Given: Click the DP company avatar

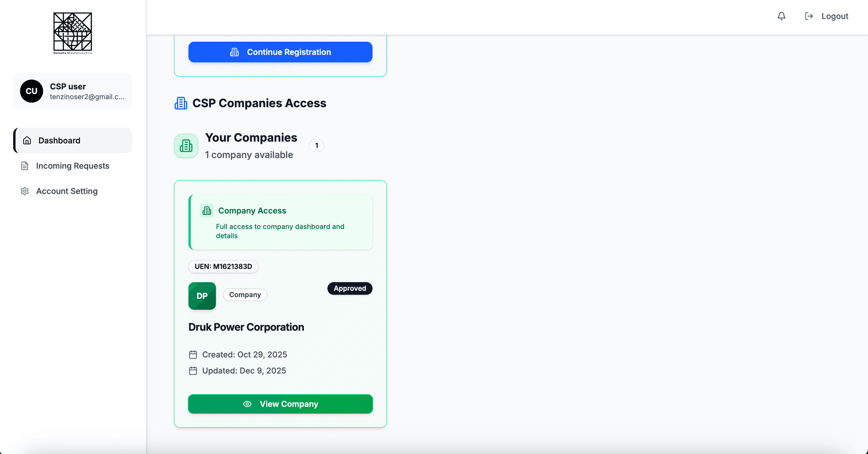Looking at the screenshot, I should 202,296.
